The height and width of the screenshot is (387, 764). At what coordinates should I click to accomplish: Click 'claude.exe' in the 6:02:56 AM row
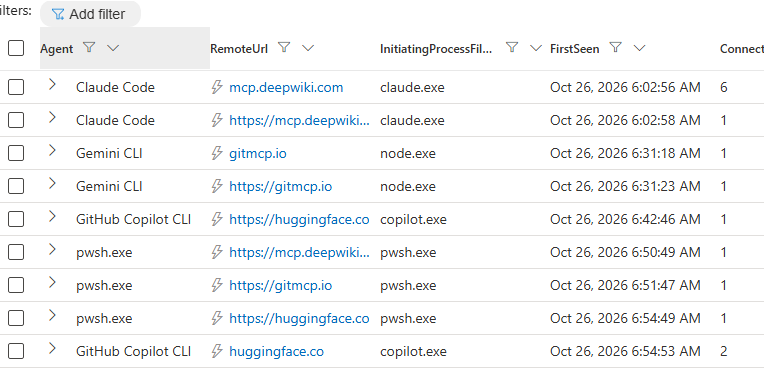point(412,87)
